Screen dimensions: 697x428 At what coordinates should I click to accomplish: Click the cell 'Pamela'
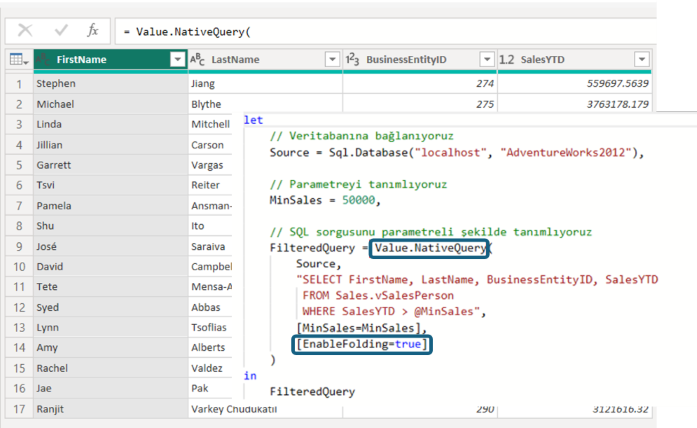click(x=110, y=206)
